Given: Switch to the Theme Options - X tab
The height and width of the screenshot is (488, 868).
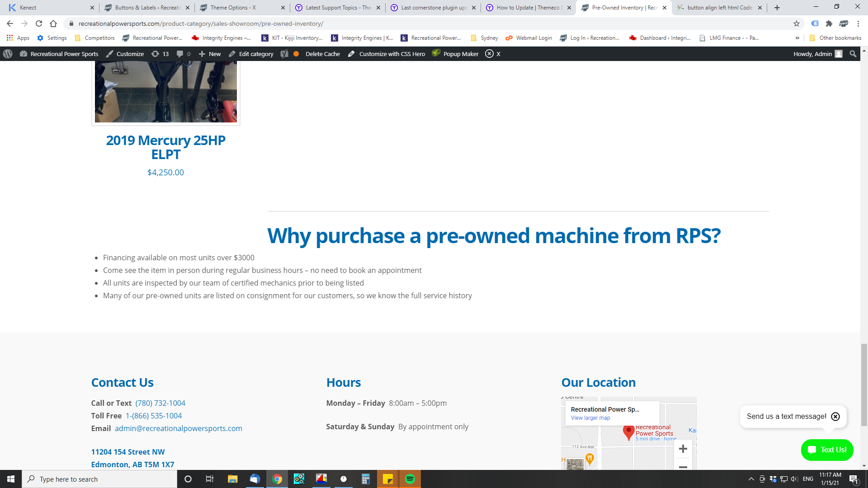Looking at the screenshot, I should pos(241,8).
